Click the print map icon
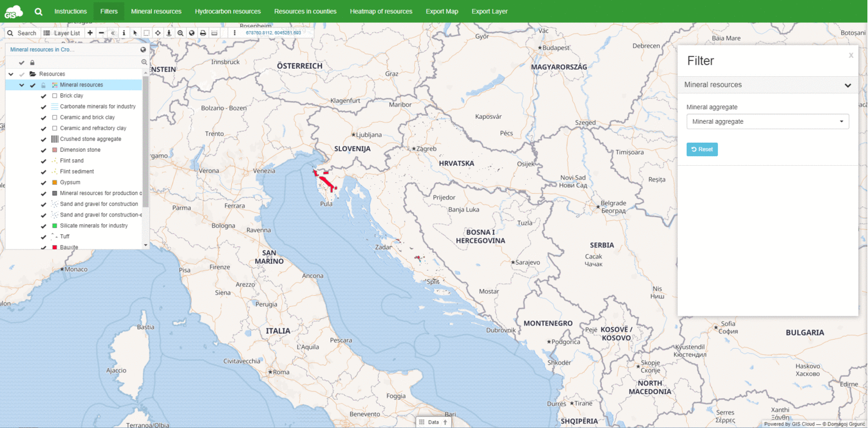Image resolution: width=868 pixels, height=428 pixels. point(203,33)
